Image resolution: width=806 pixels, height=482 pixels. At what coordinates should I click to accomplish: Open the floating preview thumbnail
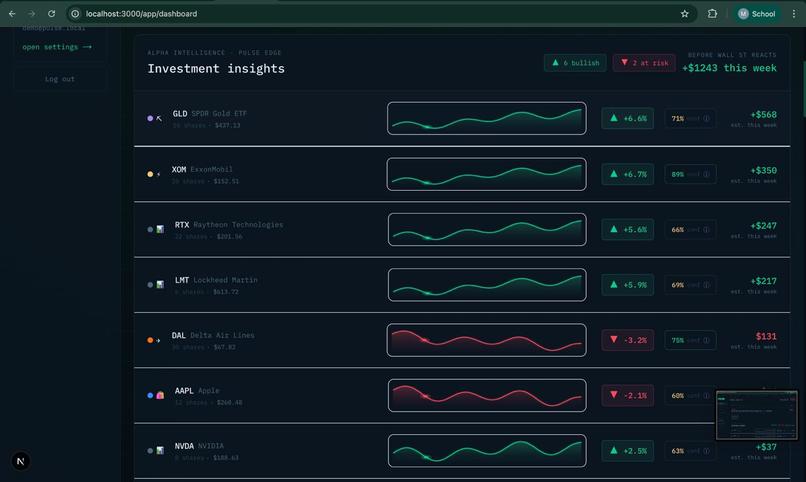[x=757, y=415]
